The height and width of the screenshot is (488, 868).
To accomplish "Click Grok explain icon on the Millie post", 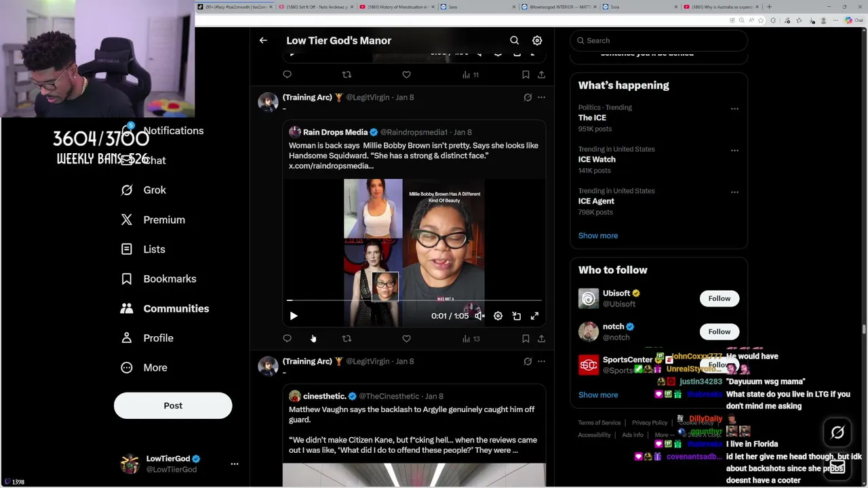I will point(528,97).
